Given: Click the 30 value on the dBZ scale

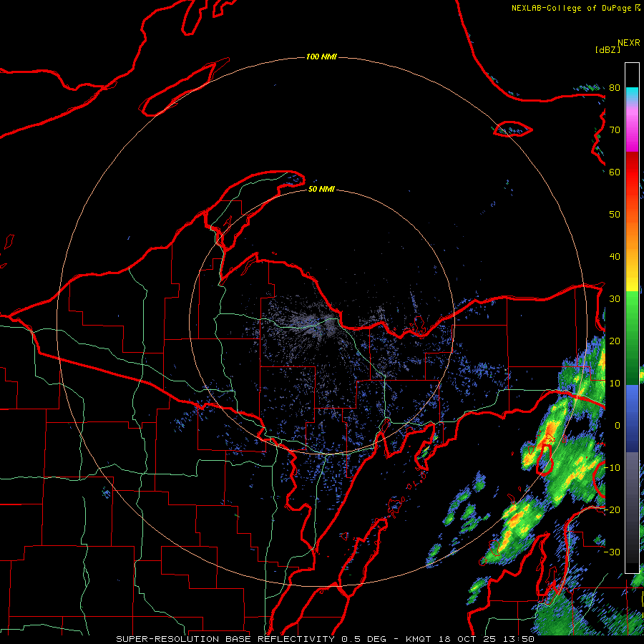Looking at the screenshot, I should tap(615, 299).
